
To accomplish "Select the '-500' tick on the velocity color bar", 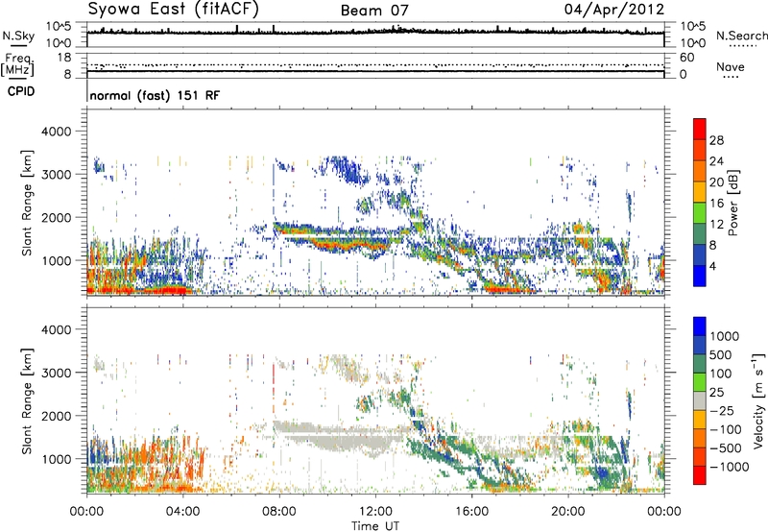I will click(726, 448).
